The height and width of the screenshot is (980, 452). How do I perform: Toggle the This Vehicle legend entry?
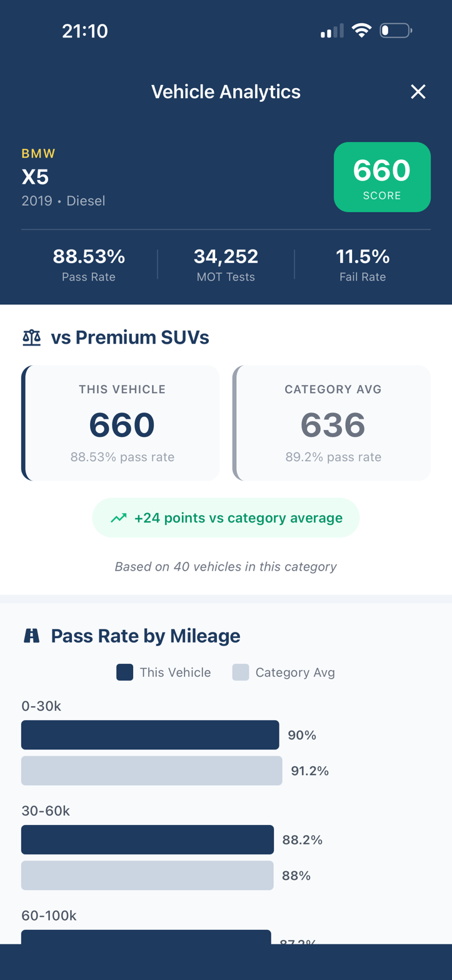tap(163, 672)
